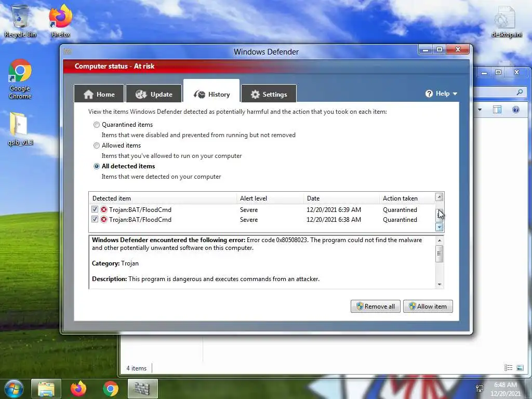Maximize the Explorer window behind Defender
This screenshot has height=399, width=532.
pyautogui.click(x=498, y=72)
